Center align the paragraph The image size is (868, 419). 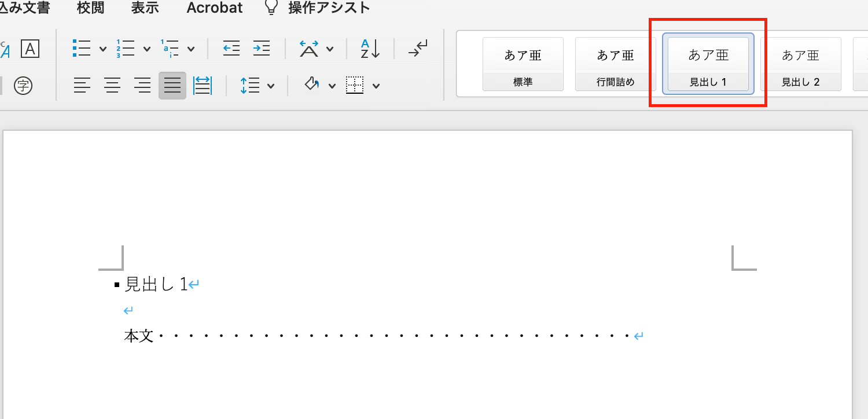(112, 86)
